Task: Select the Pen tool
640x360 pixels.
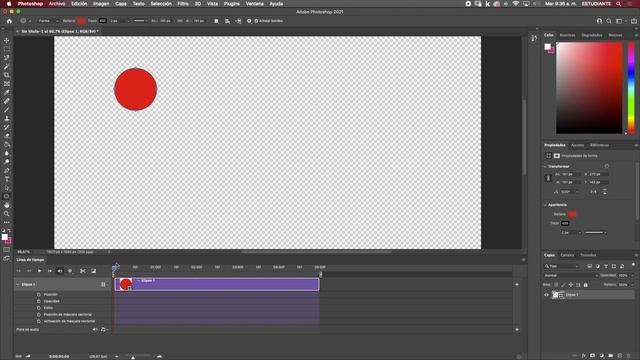Action: (7, 171)
